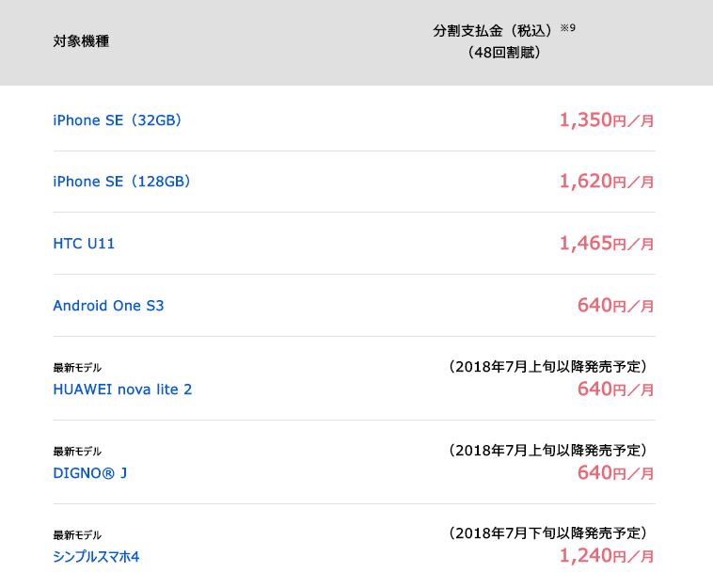Open the Android One S3 link
Image resolution: width=713 pixels, height=588 pixels.
(108, 306)
